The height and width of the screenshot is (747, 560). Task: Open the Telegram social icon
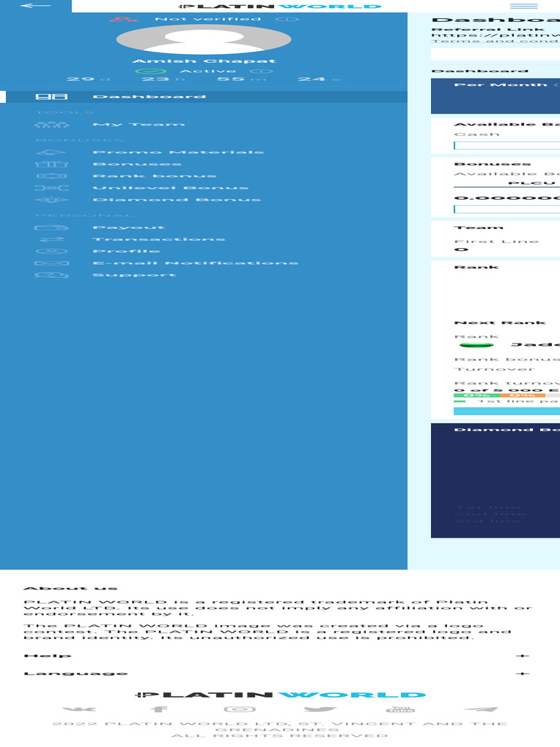pos(481,709)
